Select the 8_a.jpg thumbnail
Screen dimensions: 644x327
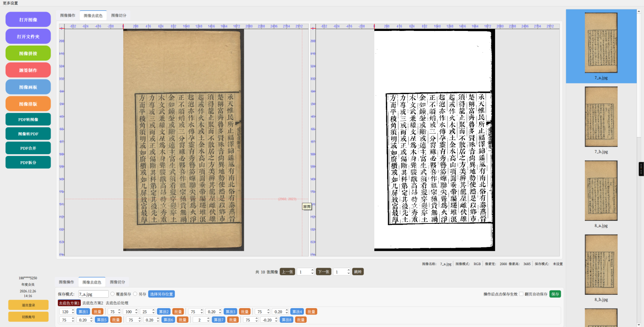(601, 198)
